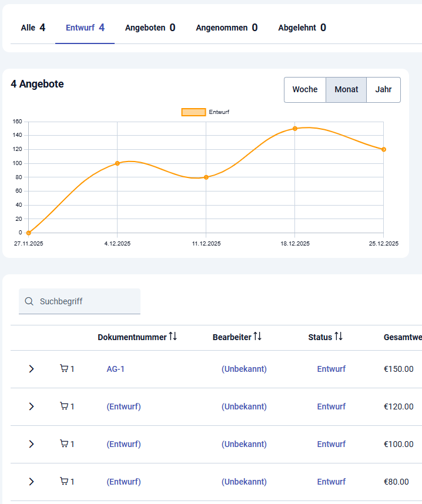Toggle the Entwurf legend swatch in the chart
The height and width of the screenshot is (504, 422).
pyautogui.click(x=193, y=112)
